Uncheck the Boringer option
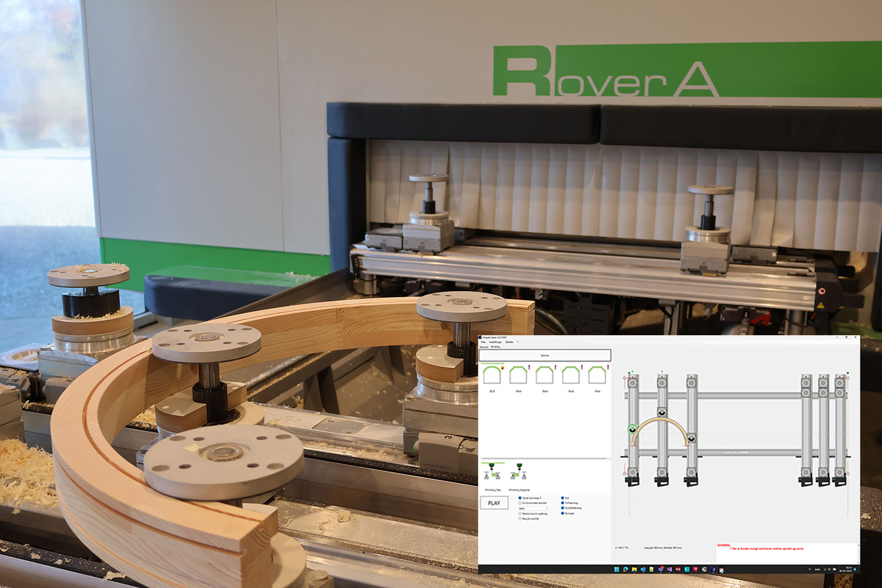This screenshot has width=882, height=588. click(563, 513)
